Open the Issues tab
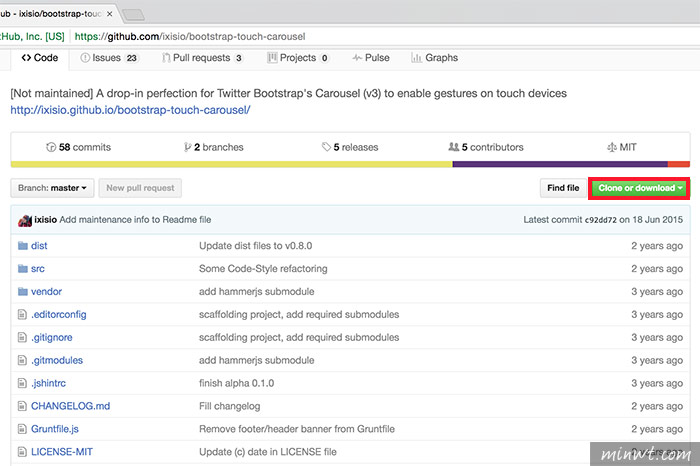700x466 pixels. (109, 58)
